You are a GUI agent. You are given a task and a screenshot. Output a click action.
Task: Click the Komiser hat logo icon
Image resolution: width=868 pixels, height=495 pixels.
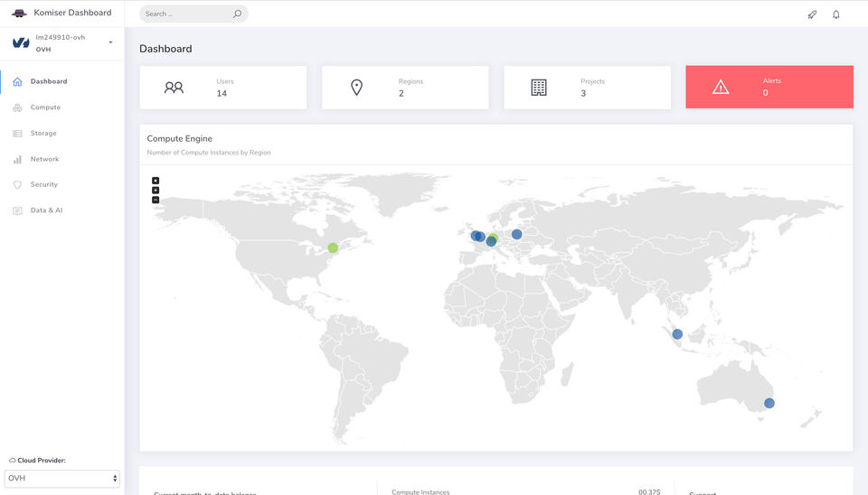click(x=18, y=13)
